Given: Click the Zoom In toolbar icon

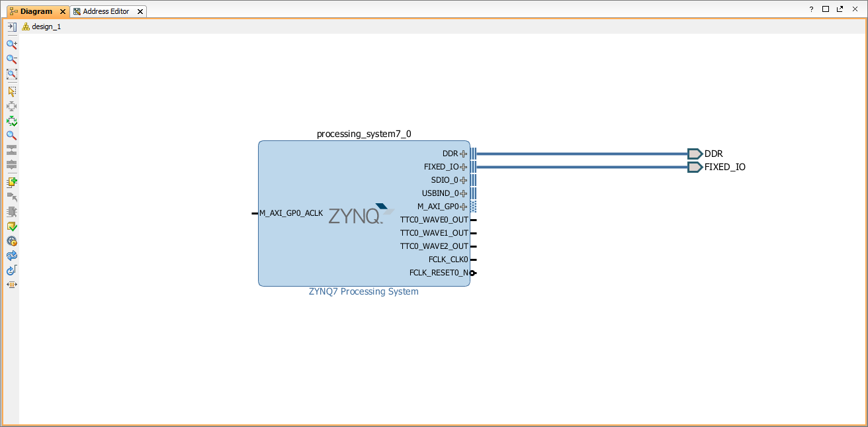Looking at the screenshot, I should pyautogui.click(x=11, y=44).
